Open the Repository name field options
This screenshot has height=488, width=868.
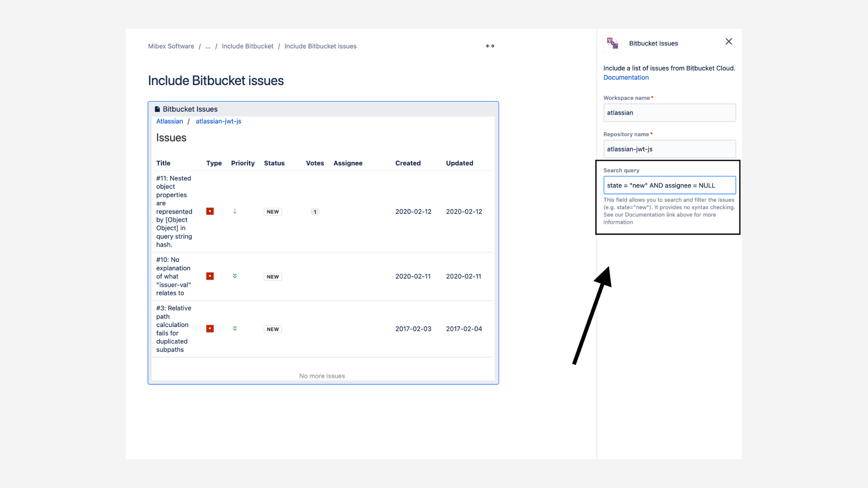coord(670,149)
